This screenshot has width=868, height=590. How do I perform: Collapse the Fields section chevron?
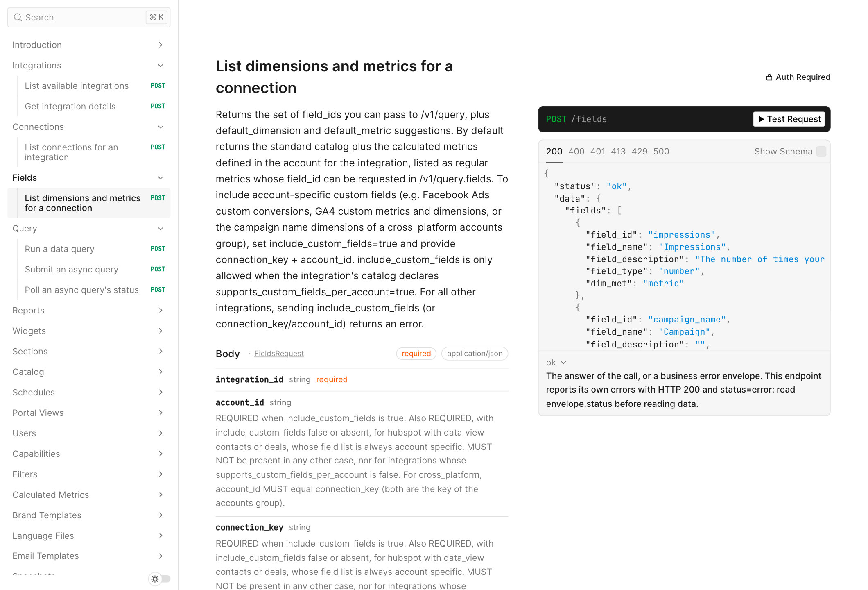pyautogui.click(x=160, y=178)
